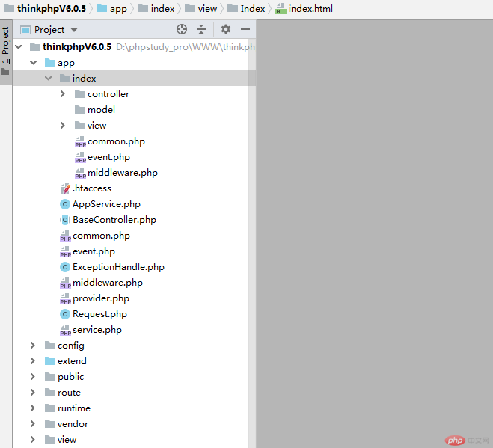Click Project panel title label

coord(49,30)
